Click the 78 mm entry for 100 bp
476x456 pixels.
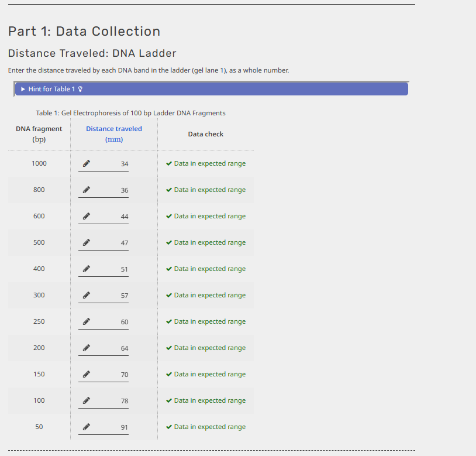pos(114,401)
